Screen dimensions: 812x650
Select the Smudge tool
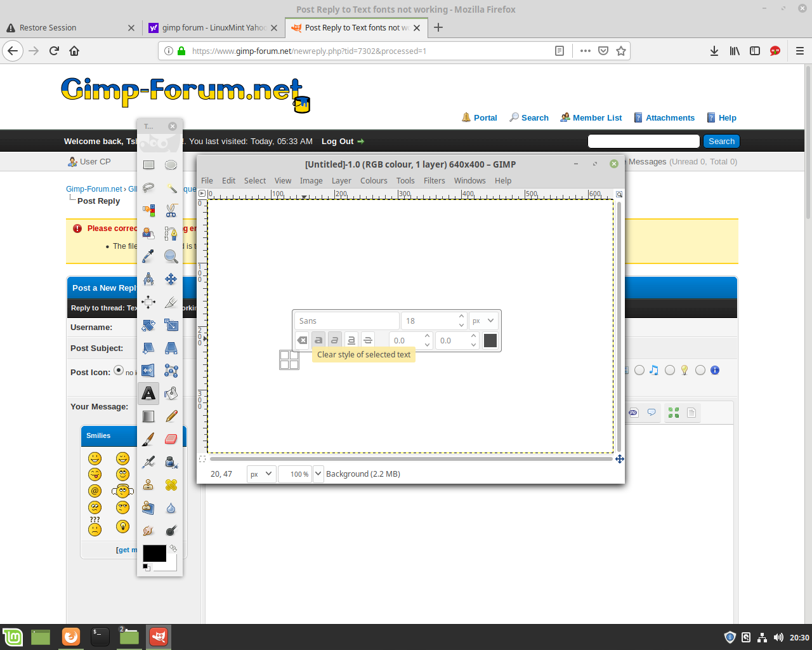tap(148, 531)
